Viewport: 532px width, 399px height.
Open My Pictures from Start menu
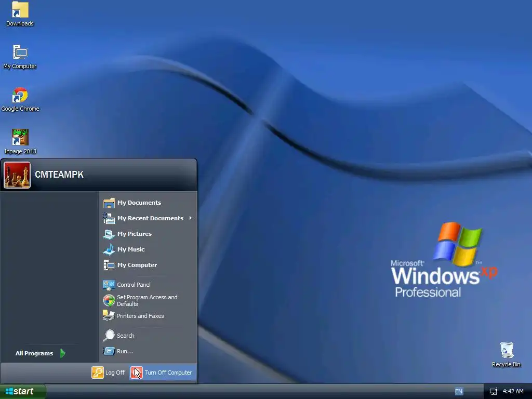coord(148,234)
